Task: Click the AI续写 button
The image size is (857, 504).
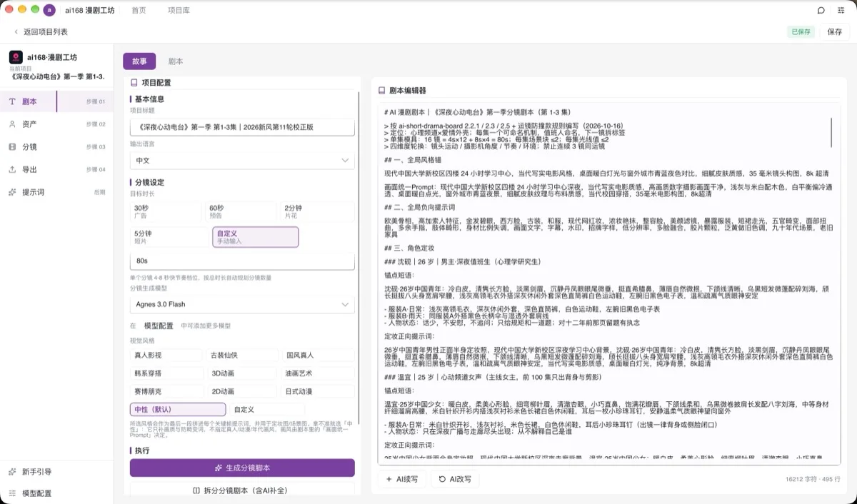Action: 401,479
